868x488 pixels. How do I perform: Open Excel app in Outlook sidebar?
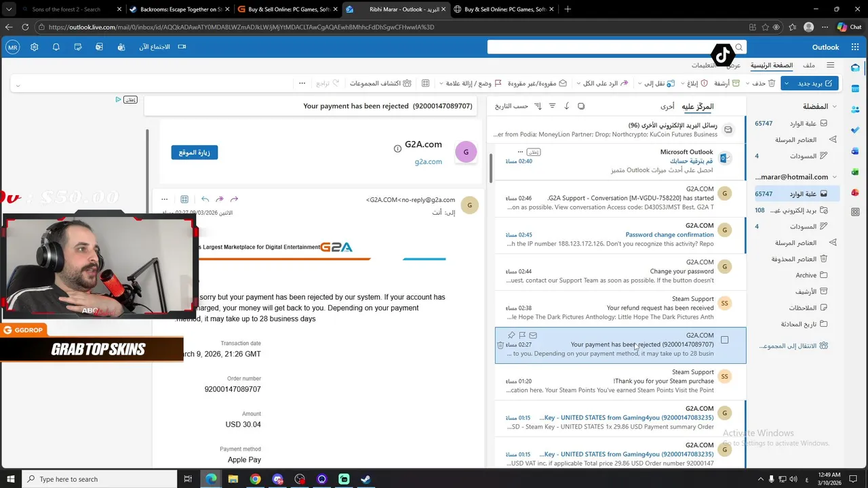(x=855, y=171)
